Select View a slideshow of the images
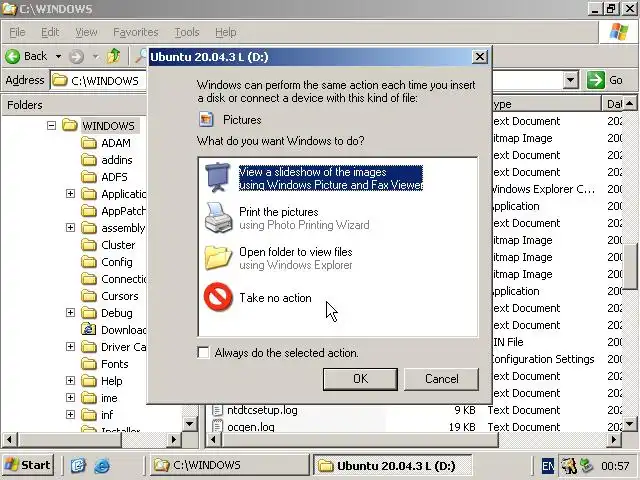The image size is (640, 480). tap(331, 178)
